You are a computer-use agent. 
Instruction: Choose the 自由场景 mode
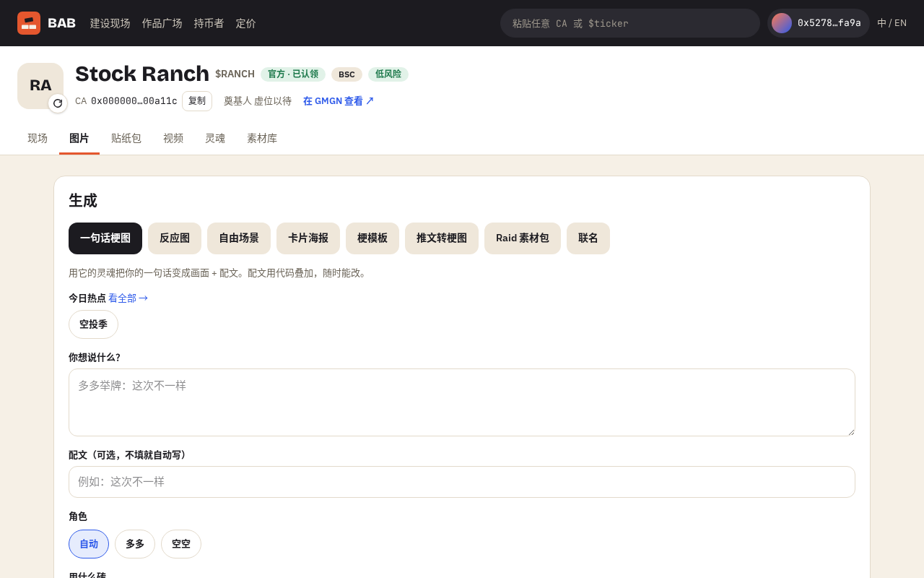pos(239,238)
